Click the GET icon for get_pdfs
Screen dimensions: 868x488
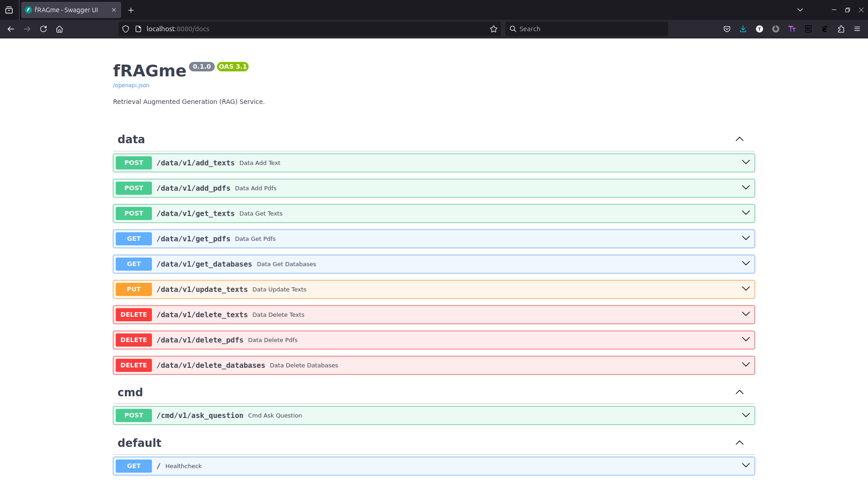(x=133, y=238)
